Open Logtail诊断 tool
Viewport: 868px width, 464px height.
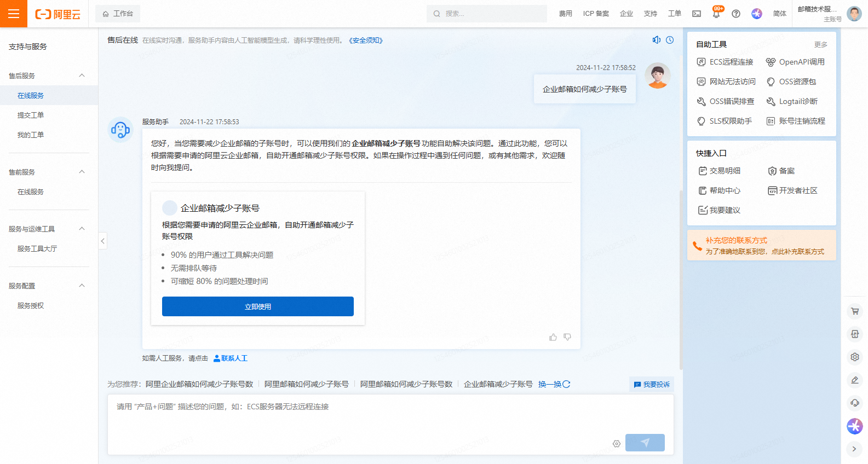[x=792, y=101]
